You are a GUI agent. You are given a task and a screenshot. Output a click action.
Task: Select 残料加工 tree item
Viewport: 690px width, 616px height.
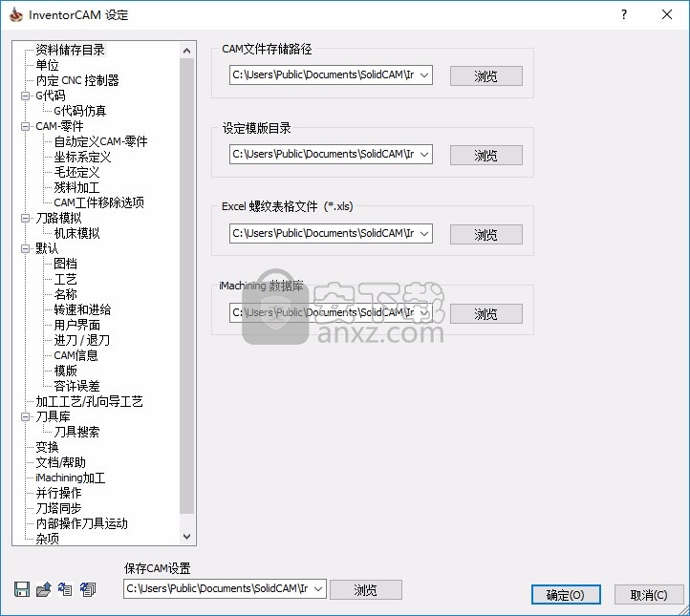(76, 187)
